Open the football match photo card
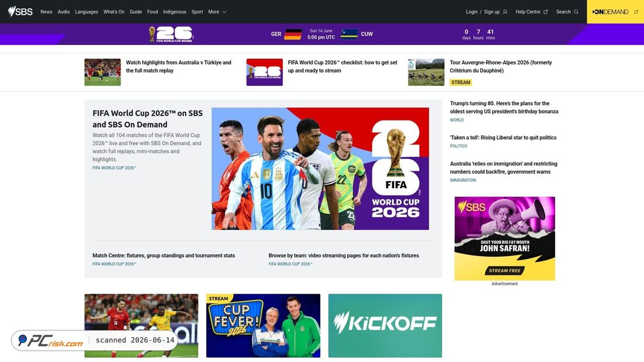This screenshot has width=644, height=362. click(x=141, y=326)
